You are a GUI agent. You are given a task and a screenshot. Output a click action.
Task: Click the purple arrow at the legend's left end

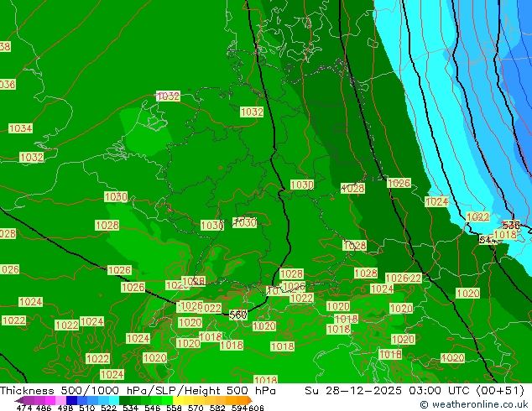pos(19,400)
